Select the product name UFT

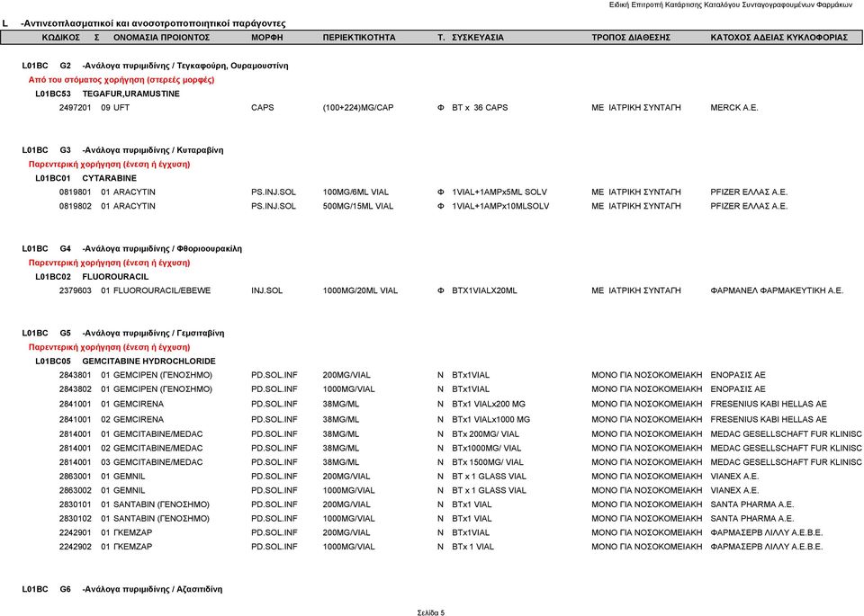(x=121, y=108)
